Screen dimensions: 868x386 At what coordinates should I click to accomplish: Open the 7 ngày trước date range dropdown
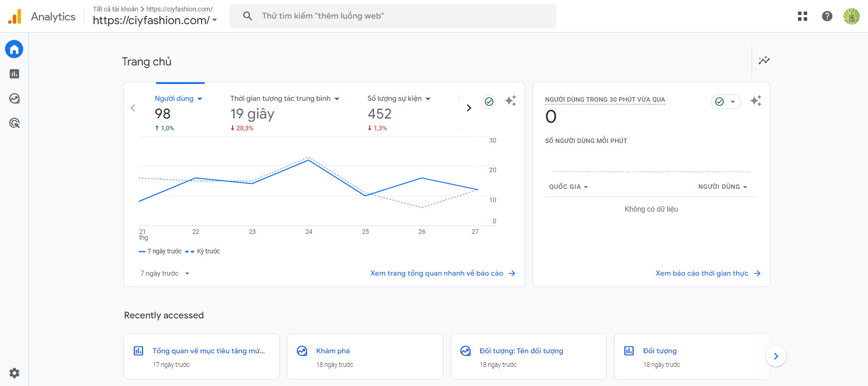(164, 273)
